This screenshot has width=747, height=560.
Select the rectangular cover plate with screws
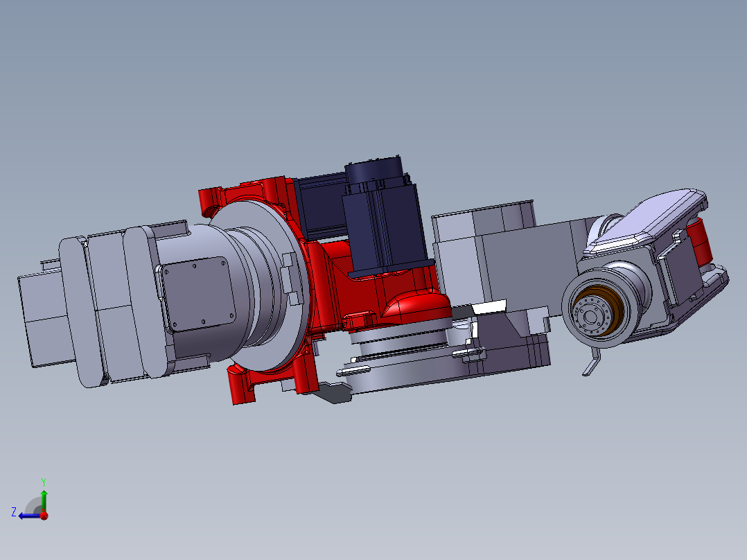coord(197,294)
